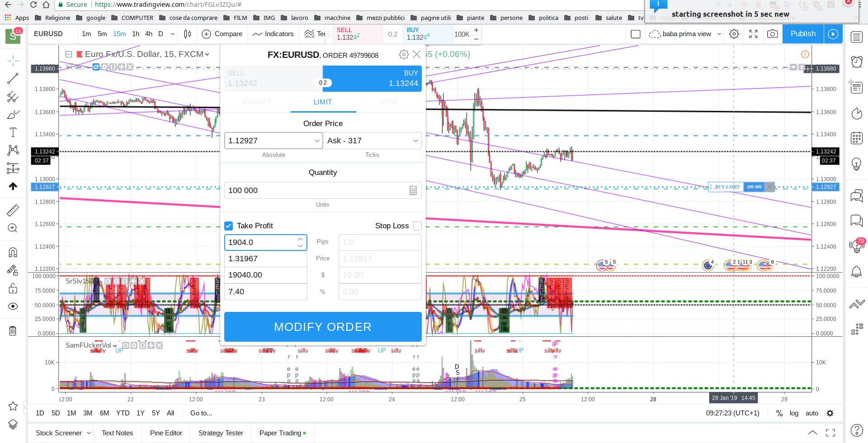868x443 pixels.
Task: Open the alerts clock panel
Action: pyautogui.click(x=856, y=61)
